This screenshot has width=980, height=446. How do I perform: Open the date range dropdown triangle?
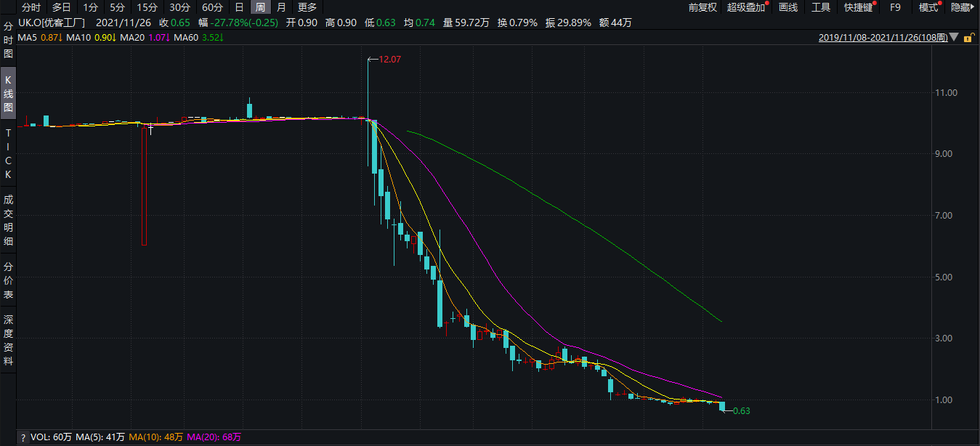tap(954, 37)
